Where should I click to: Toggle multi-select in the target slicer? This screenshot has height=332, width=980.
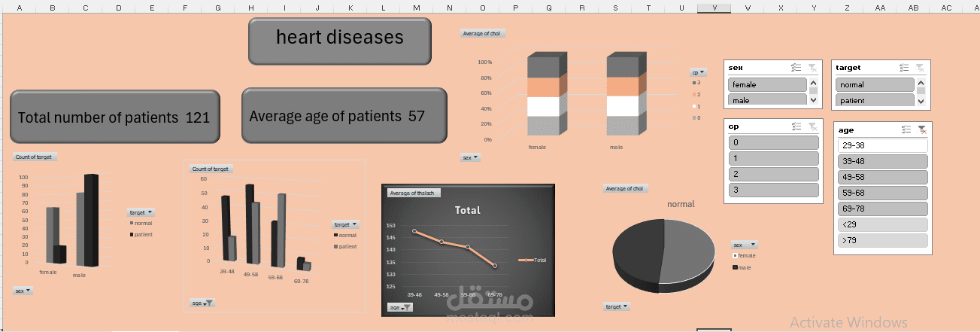click(904, 68)
